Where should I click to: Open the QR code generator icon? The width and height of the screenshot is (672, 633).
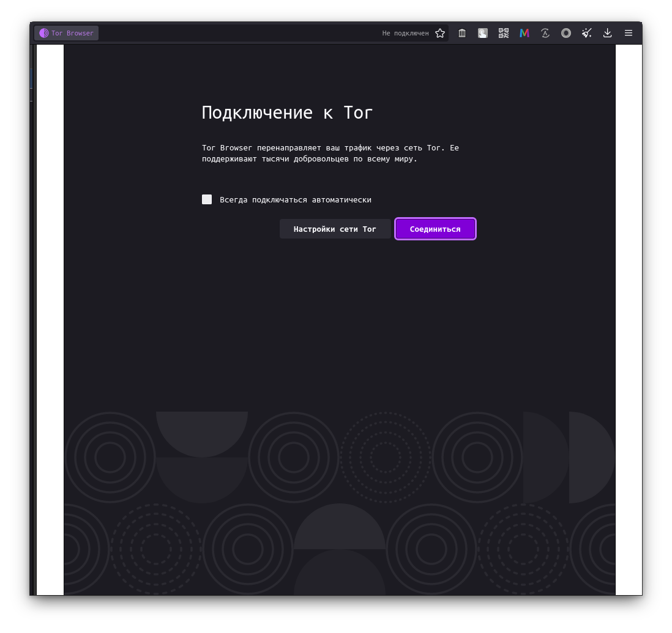tap(504, 34)
